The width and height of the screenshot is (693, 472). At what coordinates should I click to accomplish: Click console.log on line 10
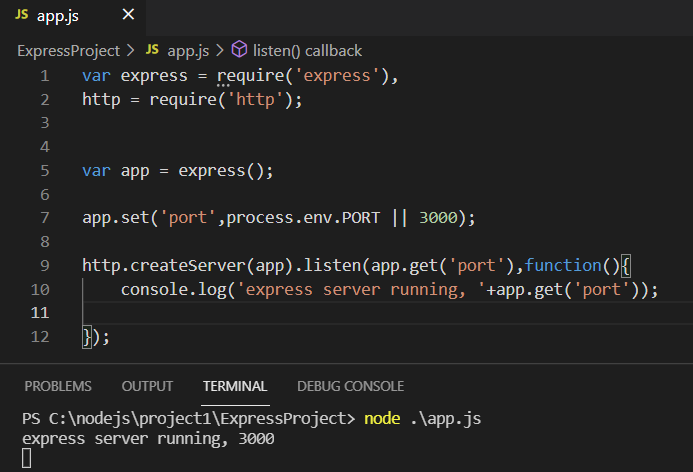(174, 290)
